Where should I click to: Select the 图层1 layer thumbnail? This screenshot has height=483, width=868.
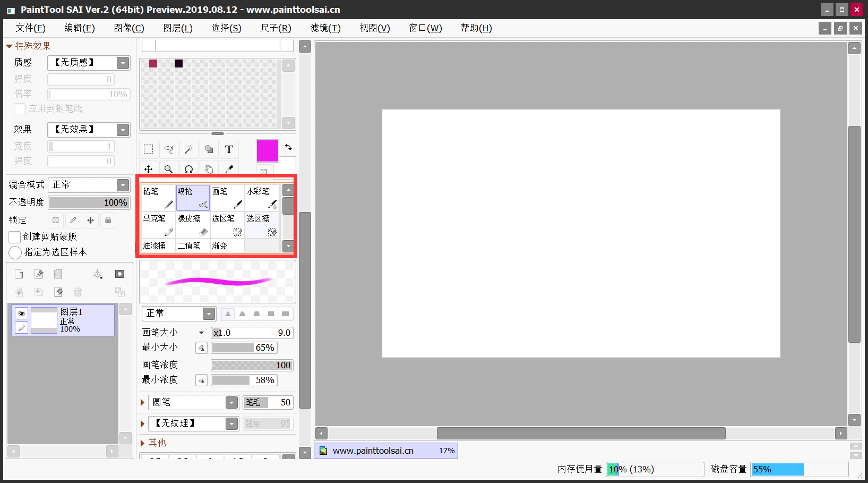pos(44,320)
